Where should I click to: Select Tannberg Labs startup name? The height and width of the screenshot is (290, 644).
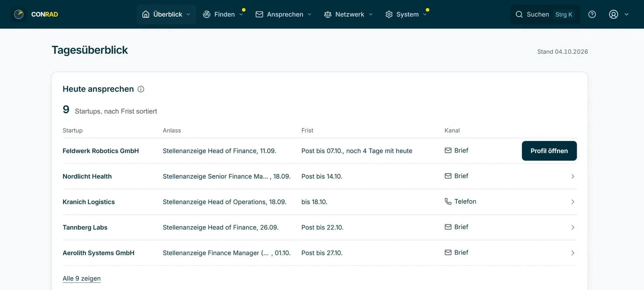tap(85, 228)
